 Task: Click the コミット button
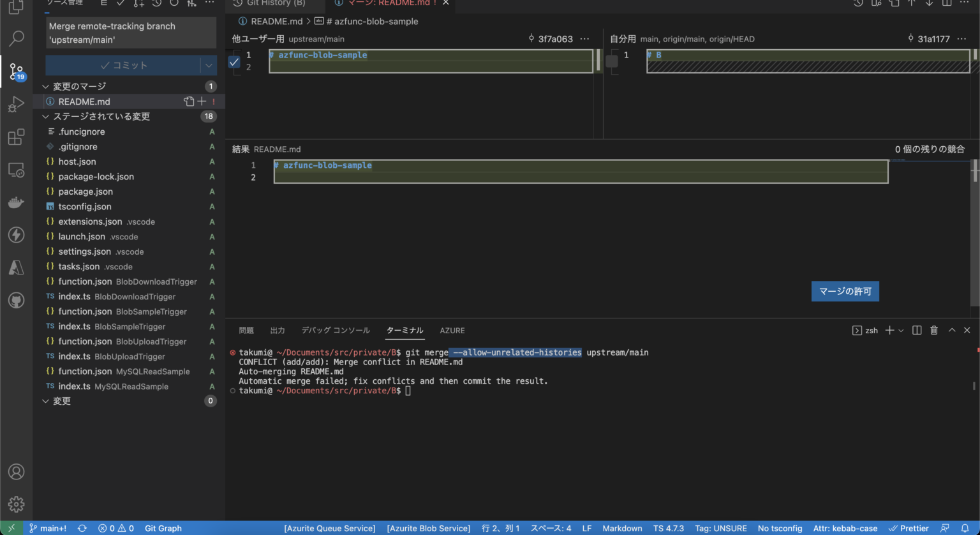[x=123, y=65]
